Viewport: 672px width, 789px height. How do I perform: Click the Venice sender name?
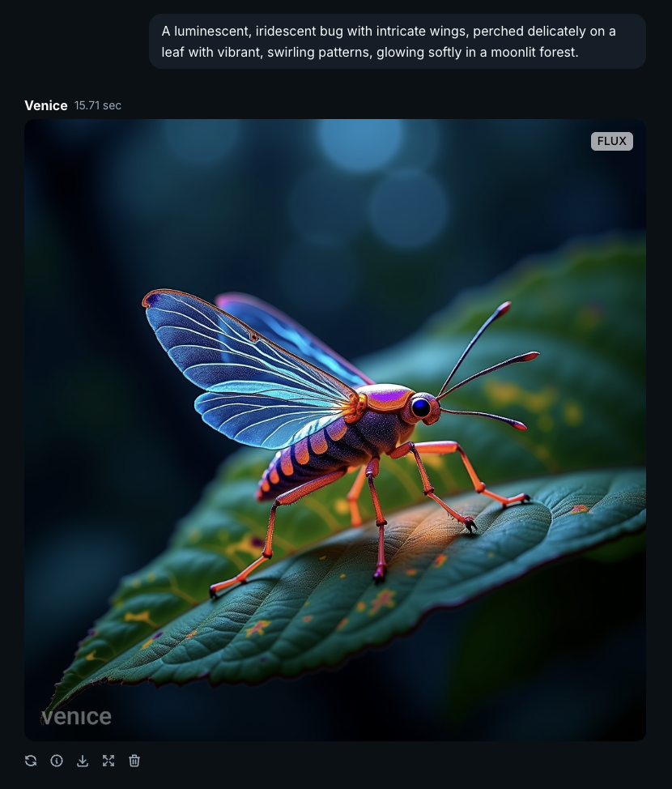46,105
